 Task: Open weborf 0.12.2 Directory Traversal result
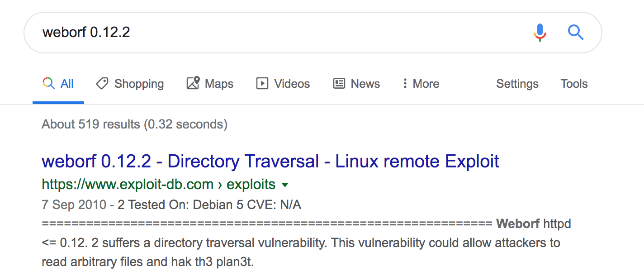[270, 161]
